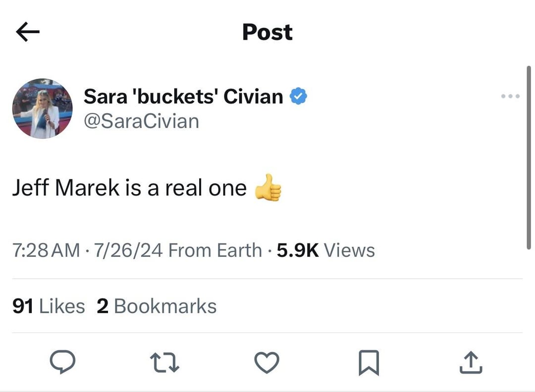View the 91 Likes list

pyautogui.click(x=49, y=306)
